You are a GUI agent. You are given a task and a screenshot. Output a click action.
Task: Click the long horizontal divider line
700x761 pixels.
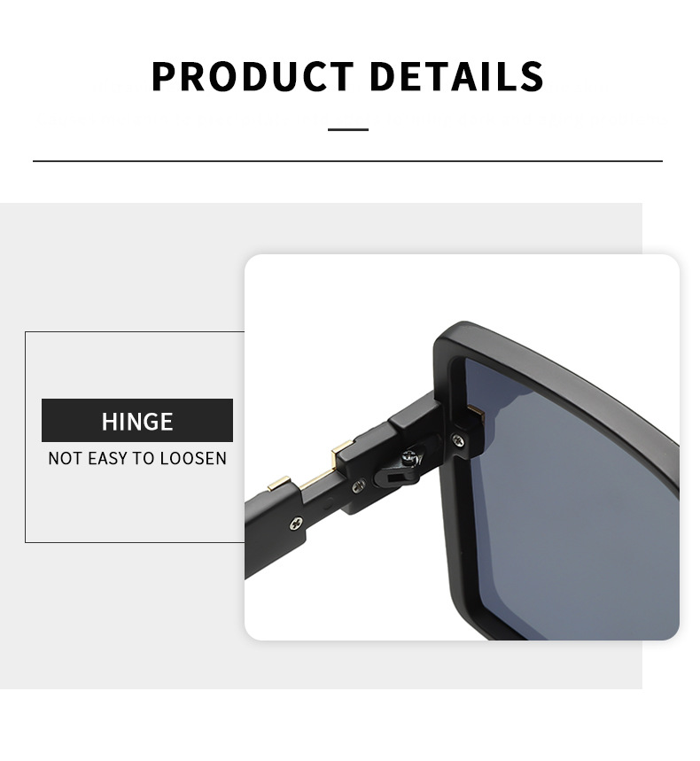[347, 160]
